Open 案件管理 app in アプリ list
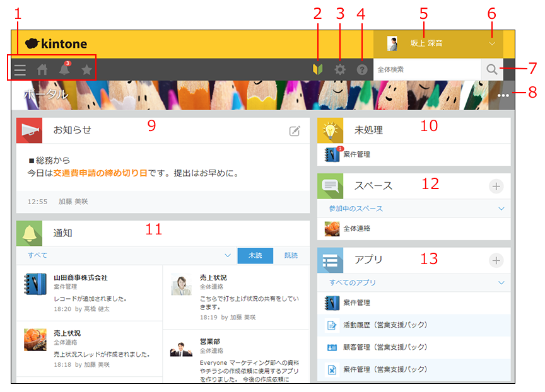545x392 pixels. point(356,303)
